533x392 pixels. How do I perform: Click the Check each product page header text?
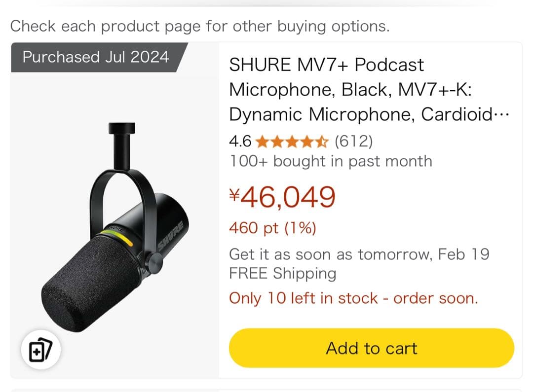(200, 26)
